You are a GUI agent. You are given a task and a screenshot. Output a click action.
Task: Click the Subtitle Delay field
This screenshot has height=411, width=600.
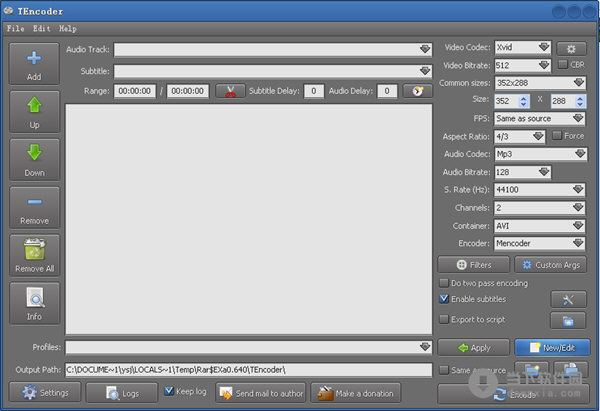[x=314, y=91]
